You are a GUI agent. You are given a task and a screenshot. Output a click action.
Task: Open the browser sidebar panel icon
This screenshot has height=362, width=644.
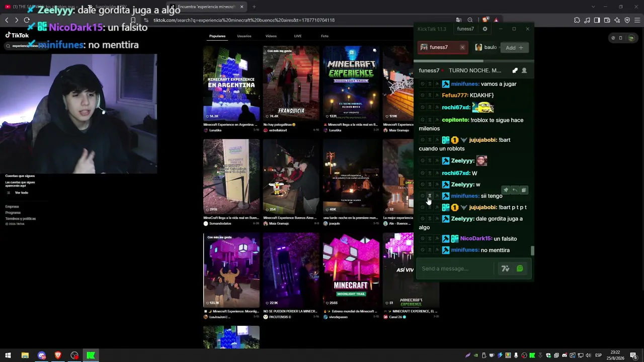click(x=597, y=20)
